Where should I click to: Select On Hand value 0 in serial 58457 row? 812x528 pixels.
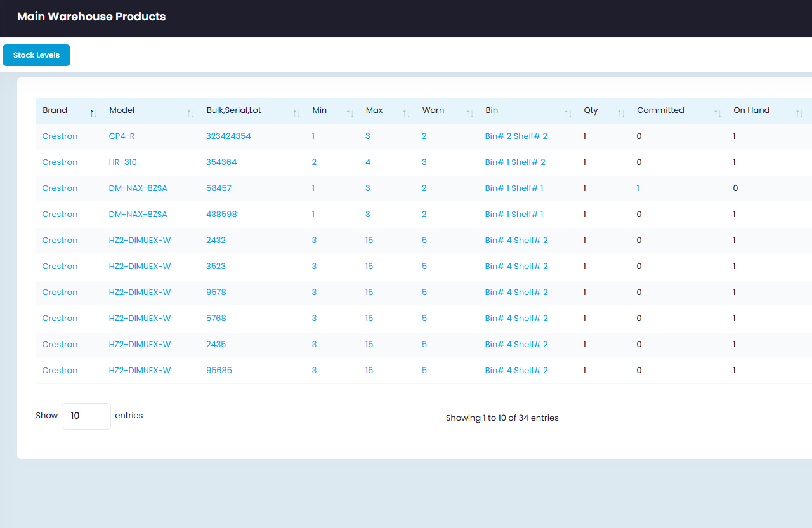click(736, 188)
